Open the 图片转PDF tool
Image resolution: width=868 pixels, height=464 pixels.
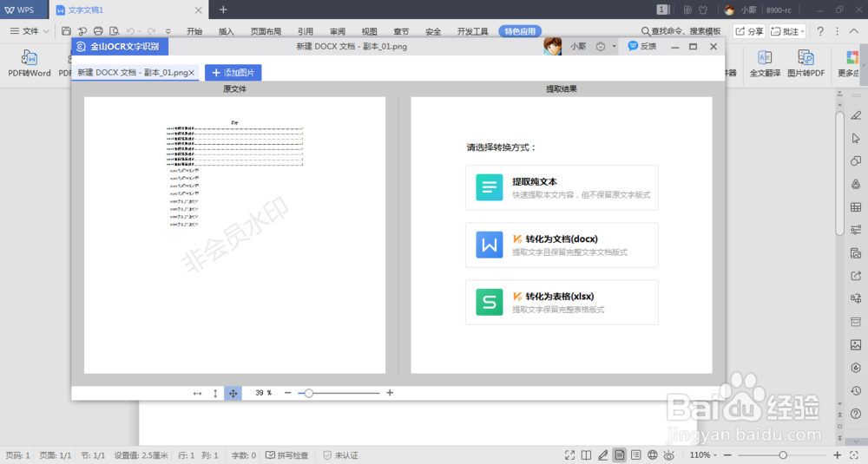(x=806, y=63)
